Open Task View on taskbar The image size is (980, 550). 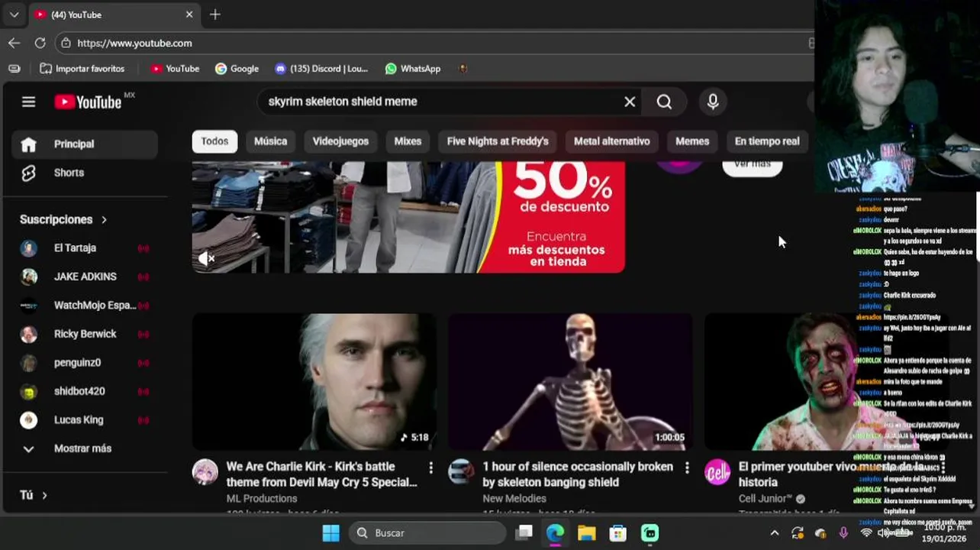524,533
